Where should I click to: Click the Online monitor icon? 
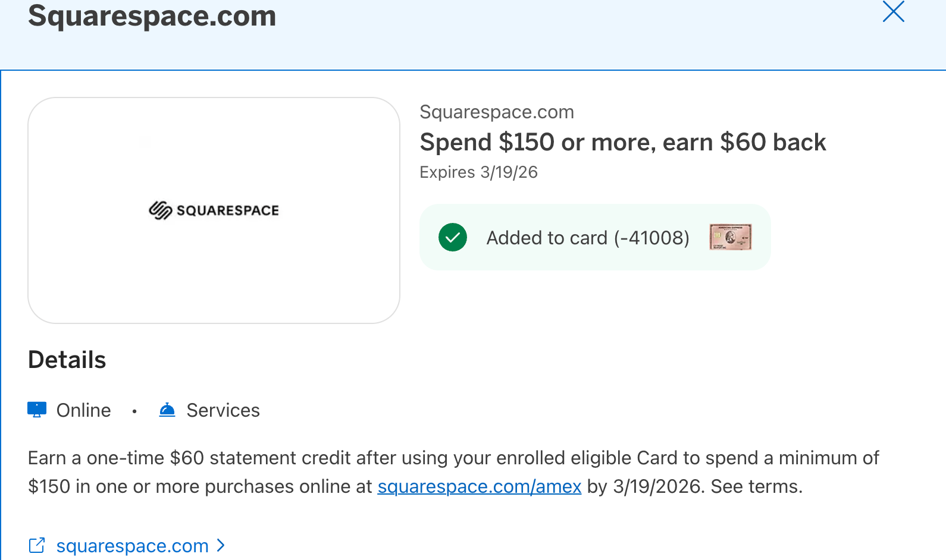[x=37, y=410]
